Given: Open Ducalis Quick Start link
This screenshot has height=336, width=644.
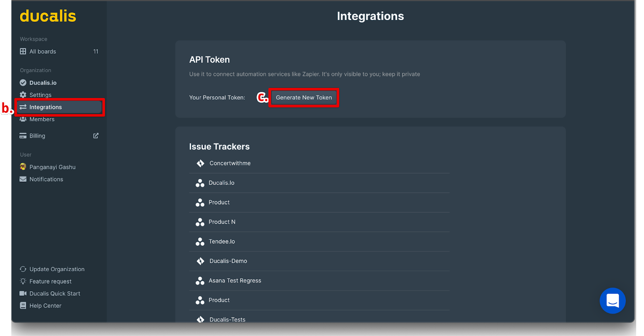Looking at the screenshot, I should coord(55,294).
